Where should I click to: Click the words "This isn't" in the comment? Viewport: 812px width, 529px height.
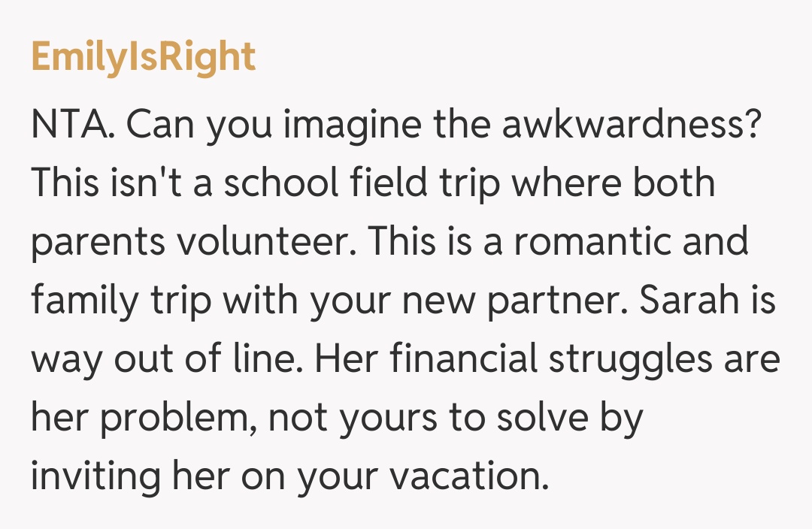99,184
